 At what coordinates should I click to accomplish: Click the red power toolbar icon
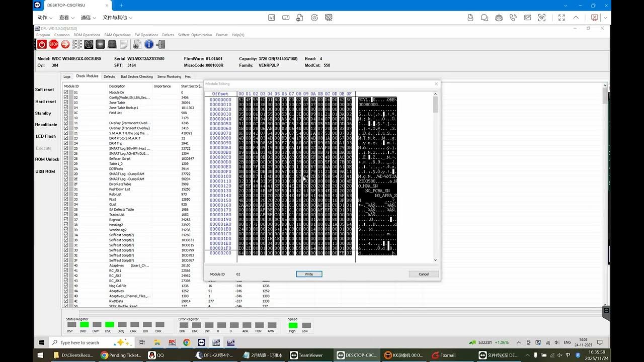[41, 44]
